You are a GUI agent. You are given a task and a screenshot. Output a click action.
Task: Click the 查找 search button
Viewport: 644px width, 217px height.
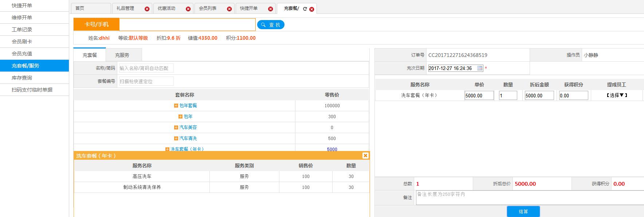[271, 25]
